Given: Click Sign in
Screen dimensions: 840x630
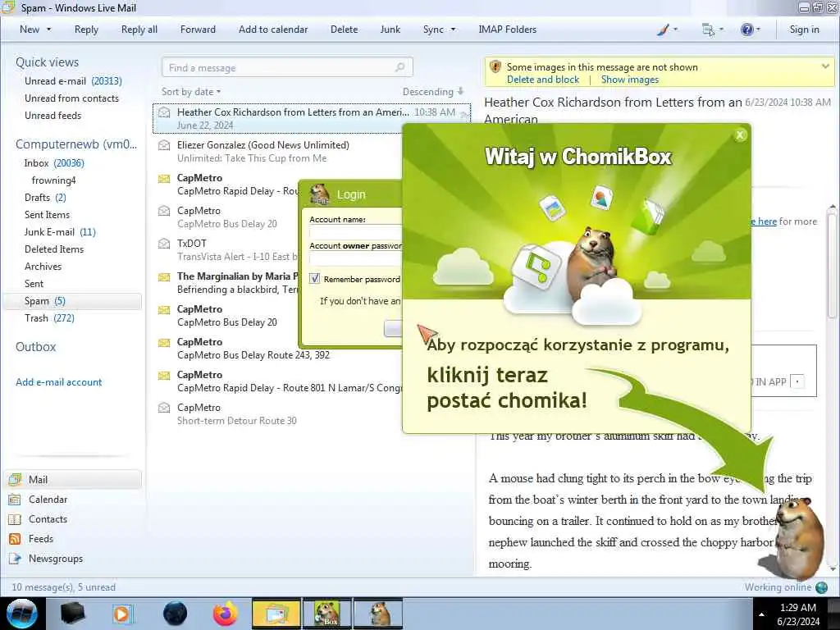Looking at the screenshot, I should [x=804, y=30].
